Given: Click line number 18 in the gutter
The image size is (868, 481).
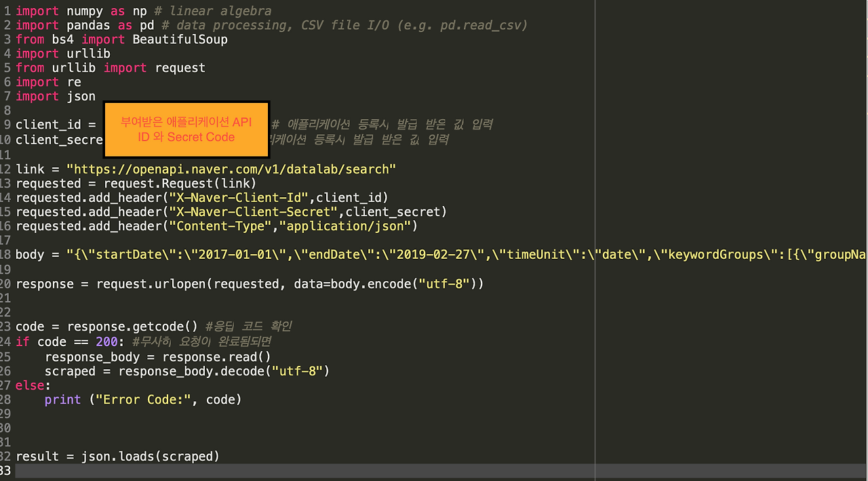Looking at the screenshot, I should [5, 255].
